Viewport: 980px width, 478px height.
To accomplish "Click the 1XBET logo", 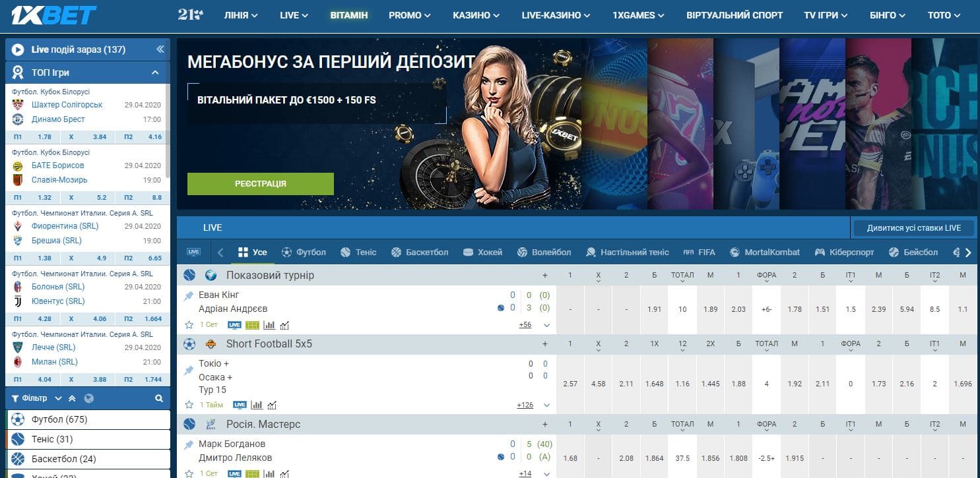I will (53, 15).
